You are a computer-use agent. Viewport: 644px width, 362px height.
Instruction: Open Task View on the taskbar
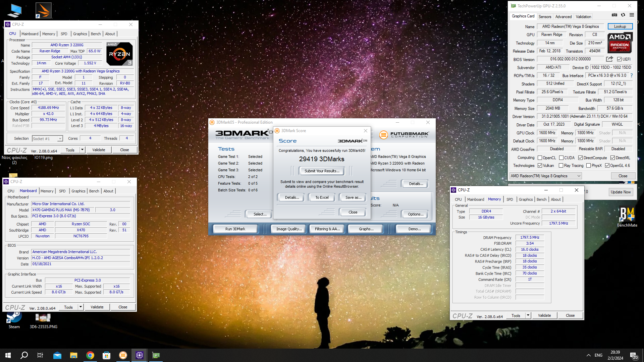(x=40, y=355)
